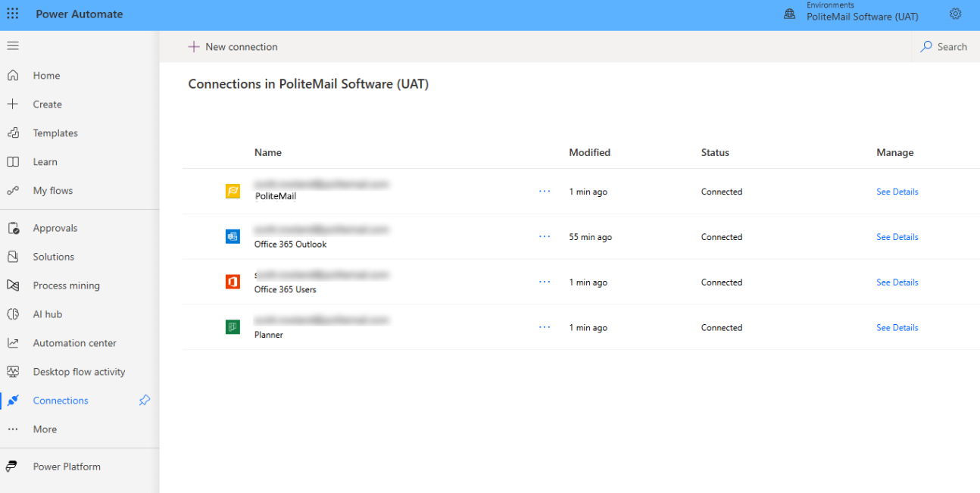Click the Home house icon
The height and width of the screenshot is (493, 980).
coord(13,76)
